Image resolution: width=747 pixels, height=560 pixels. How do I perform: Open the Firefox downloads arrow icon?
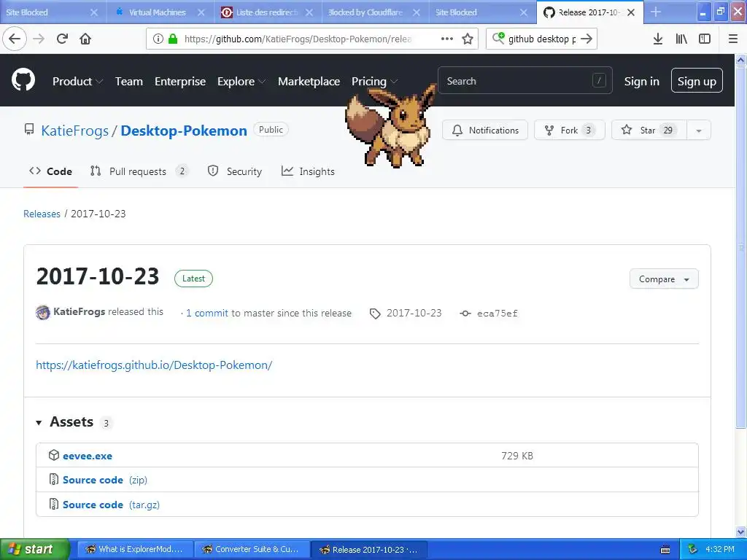tap(658, 39)
